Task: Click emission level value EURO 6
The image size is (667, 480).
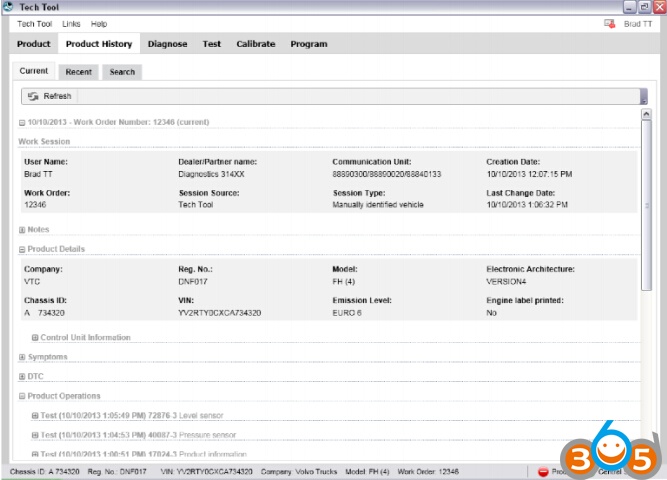Action: pos(347,313)
